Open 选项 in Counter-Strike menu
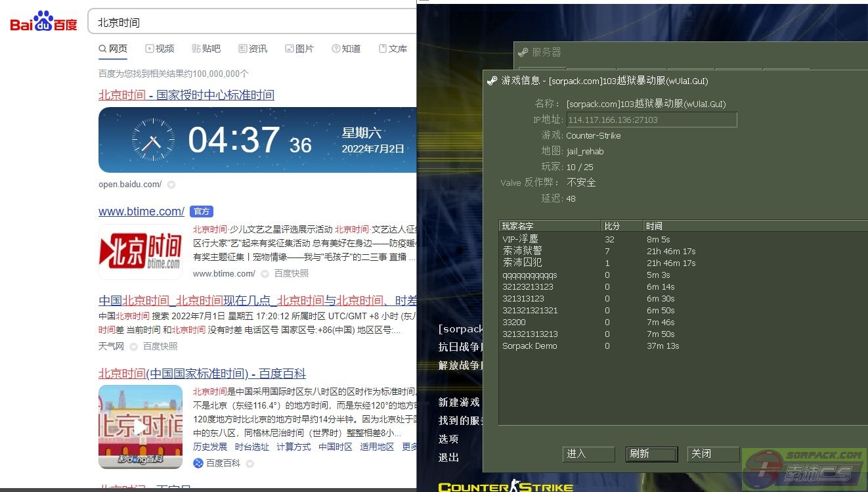Image resolution: width=868 pixels, height=492 pixels. tap(448, 439)
